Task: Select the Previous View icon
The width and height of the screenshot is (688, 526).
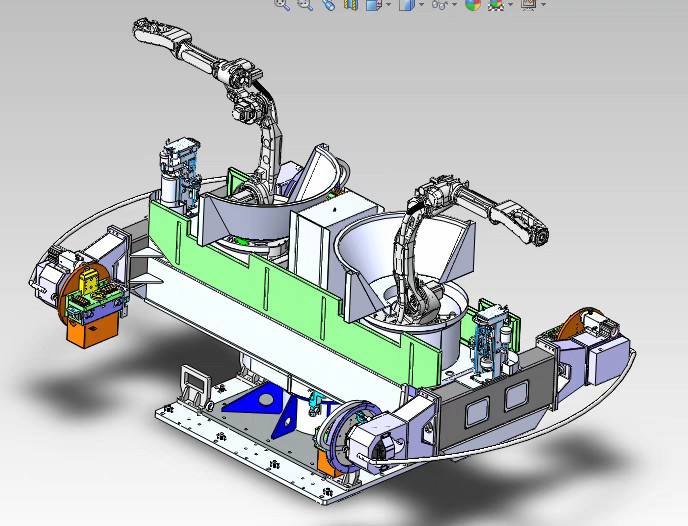Action: 328,4
